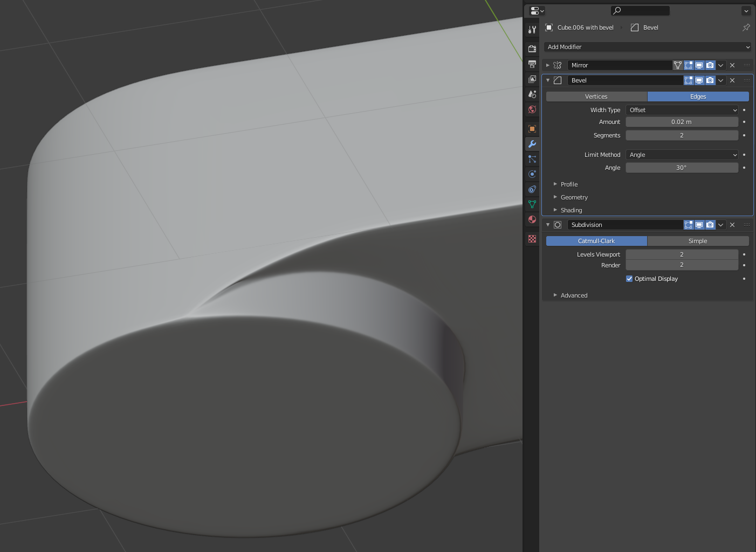Remove the Bevel modifier

click(732, 80)
